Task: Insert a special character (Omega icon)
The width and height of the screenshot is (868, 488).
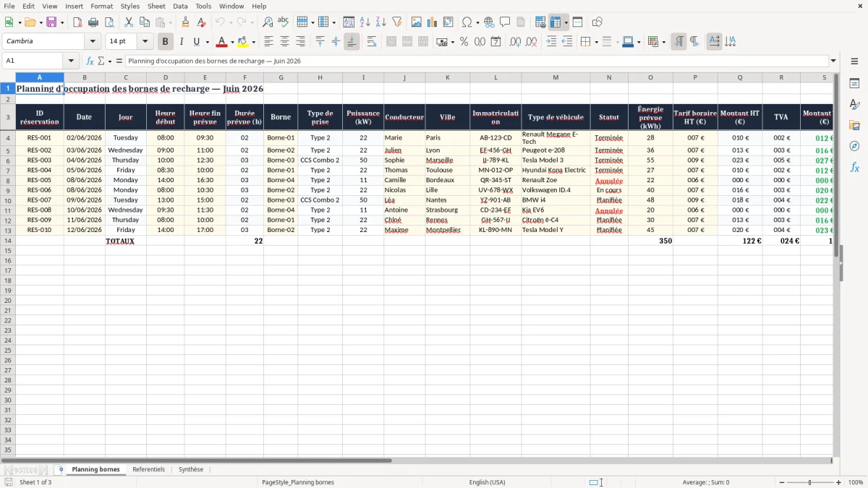Action: (467, 22)
